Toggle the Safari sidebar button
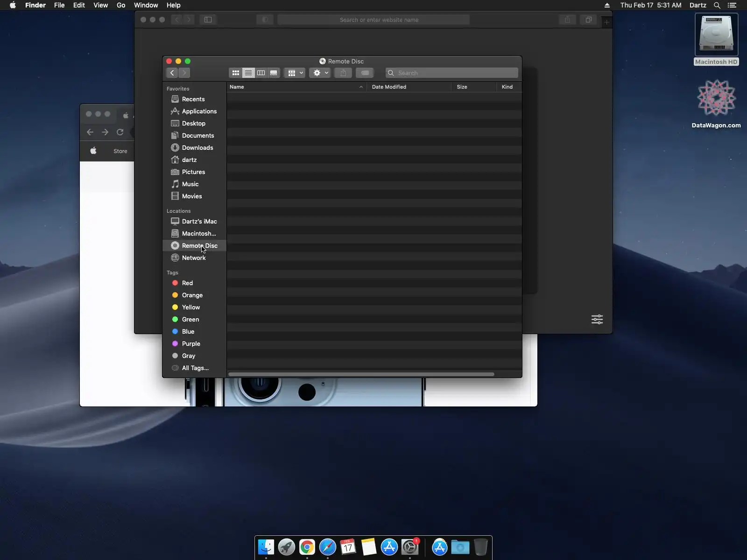Screen dimensions: 747x560 [x=208, y=20]
